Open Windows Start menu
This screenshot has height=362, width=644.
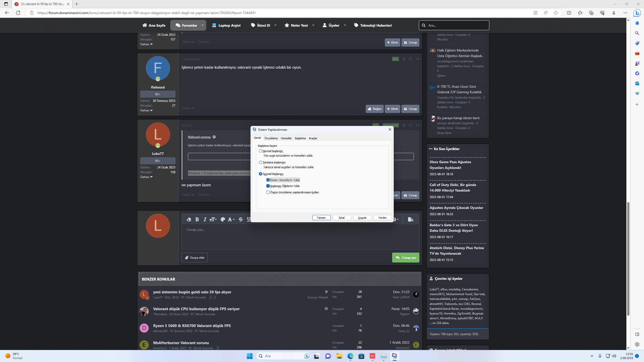coord(250,356)
